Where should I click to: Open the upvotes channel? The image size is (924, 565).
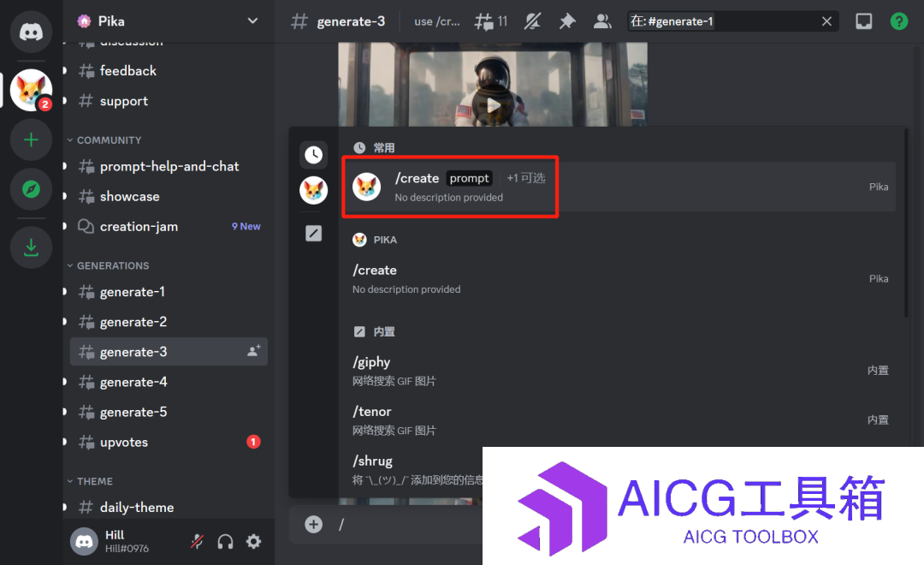point(169,443)
